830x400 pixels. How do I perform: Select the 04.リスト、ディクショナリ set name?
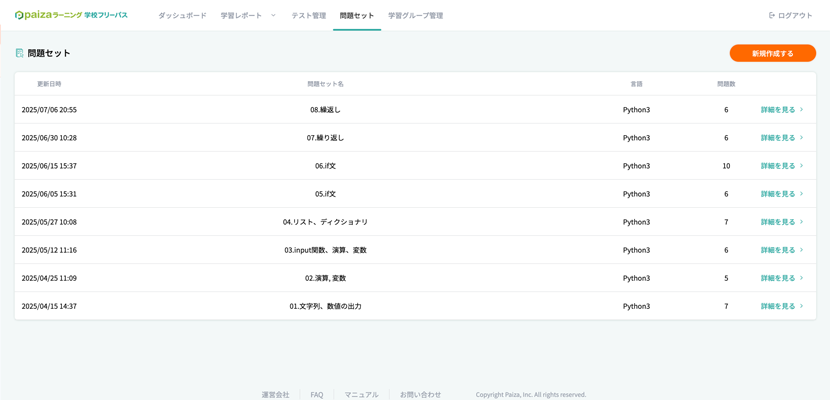[x=326, y=222]
